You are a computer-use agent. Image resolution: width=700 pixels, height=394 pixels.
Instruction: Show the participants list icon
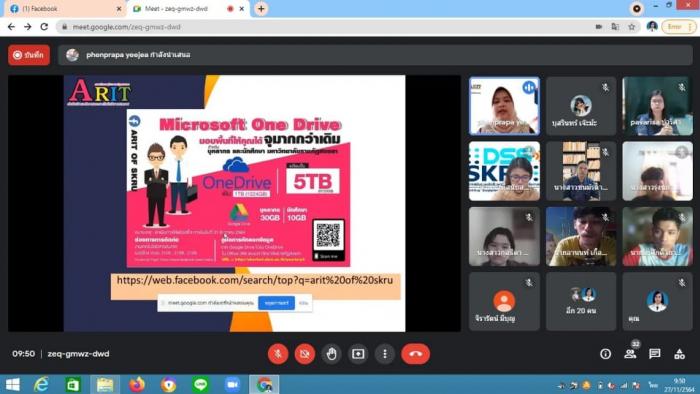point(630,354)
